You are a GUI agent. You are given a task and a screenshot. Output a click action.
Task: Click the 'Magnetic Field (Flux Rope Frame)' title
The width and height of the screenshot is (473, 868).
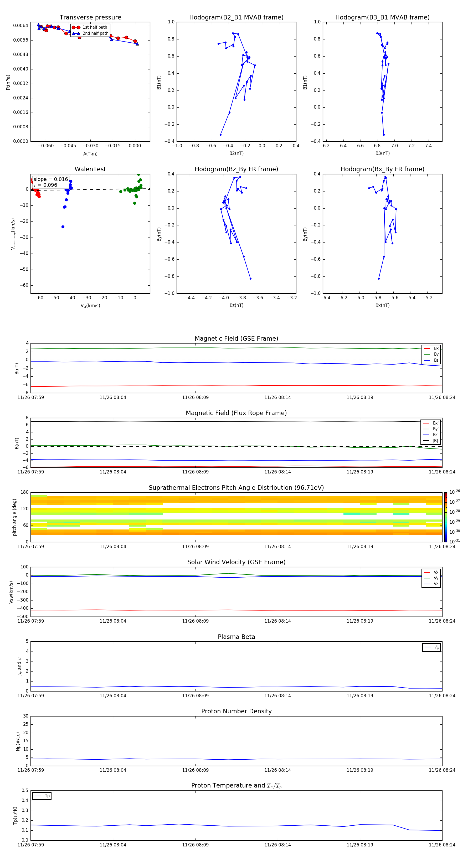(236, 413)
